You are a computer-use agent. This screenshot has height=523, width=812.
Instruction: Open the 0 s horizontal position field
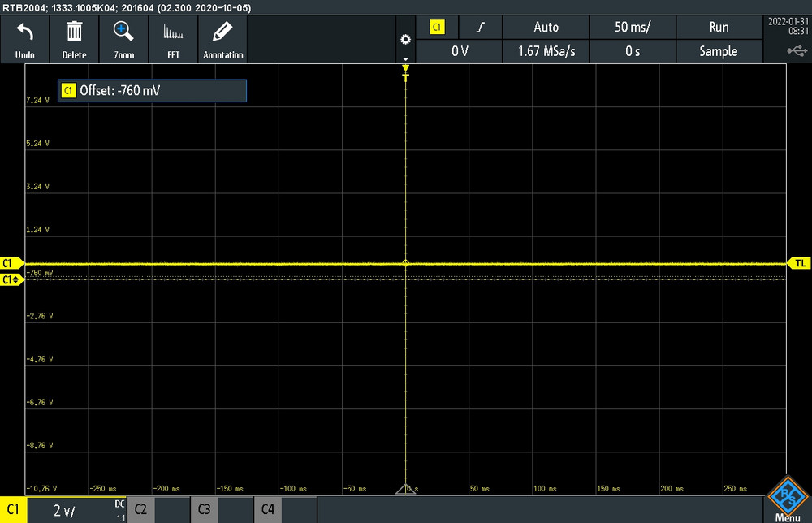click(x=633, y=51)
